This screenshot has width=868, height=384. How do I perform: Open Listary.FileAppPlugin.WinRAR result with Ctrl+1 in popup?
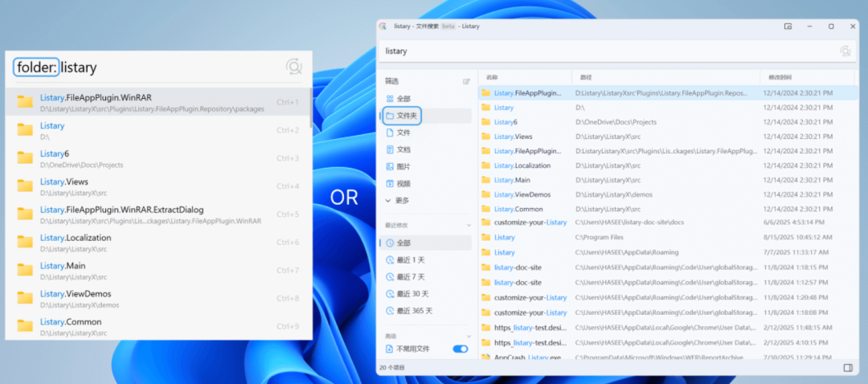[158, 102]
